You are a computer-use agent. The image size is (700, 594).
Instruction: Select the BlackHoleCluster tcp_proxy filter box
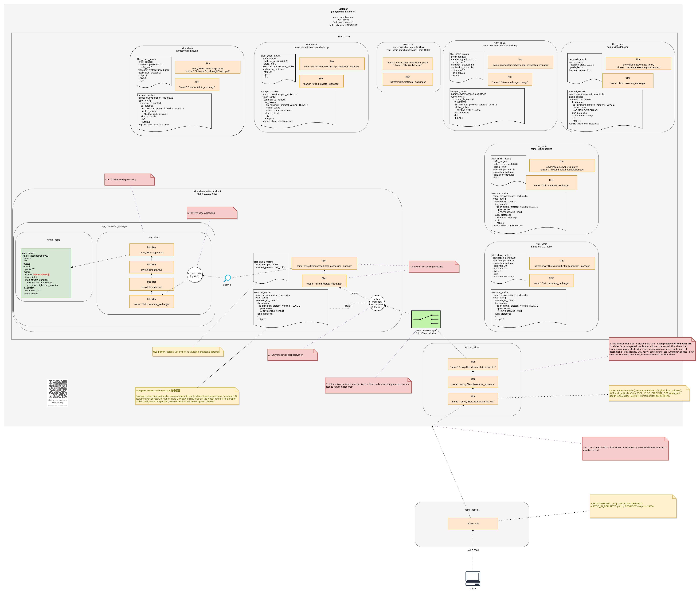(x=407, y=64)
